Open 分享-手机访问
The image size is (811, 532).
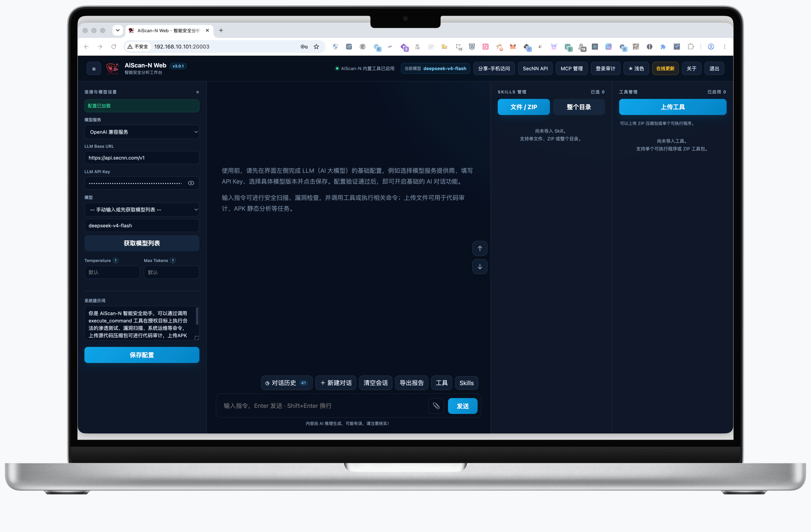494,68
